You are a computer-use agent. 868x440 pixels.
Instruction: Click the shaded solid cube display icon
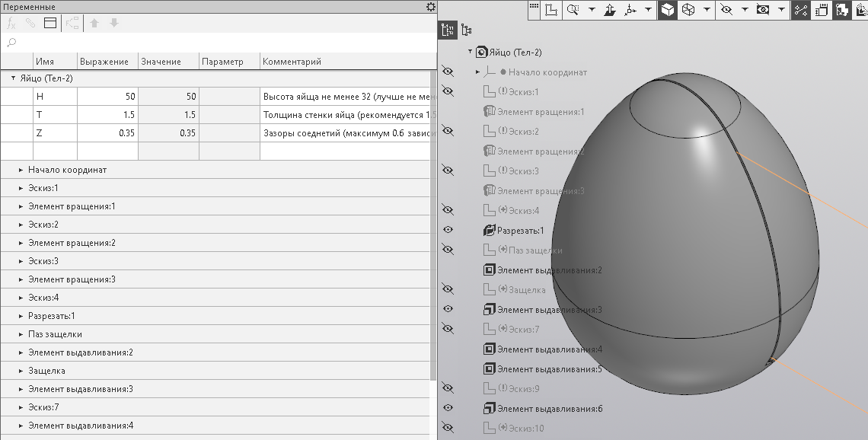click(667, 10)
